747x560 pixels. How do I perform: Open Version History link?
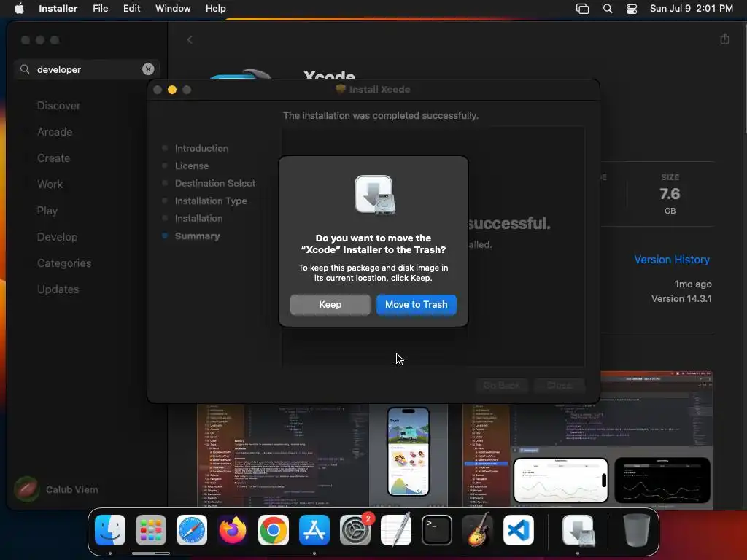672,260
